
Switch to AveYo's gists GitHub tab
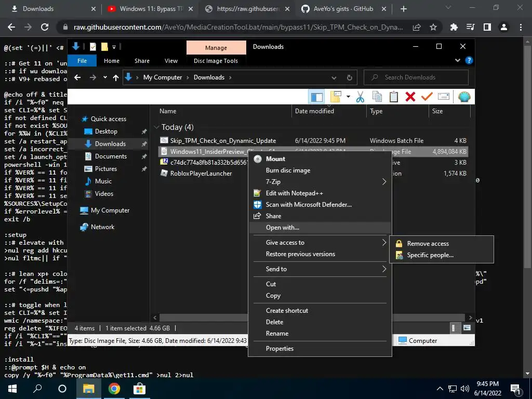pos(343,9)
